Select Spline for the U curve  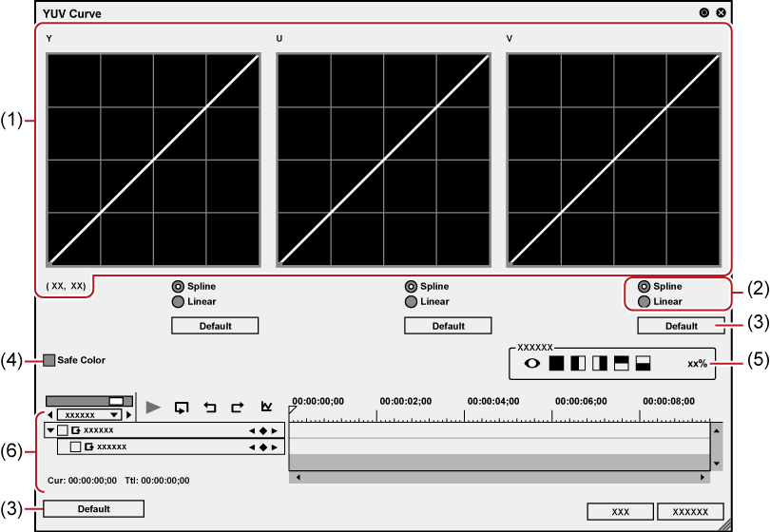pyautogui.click(x=411, y=286)
